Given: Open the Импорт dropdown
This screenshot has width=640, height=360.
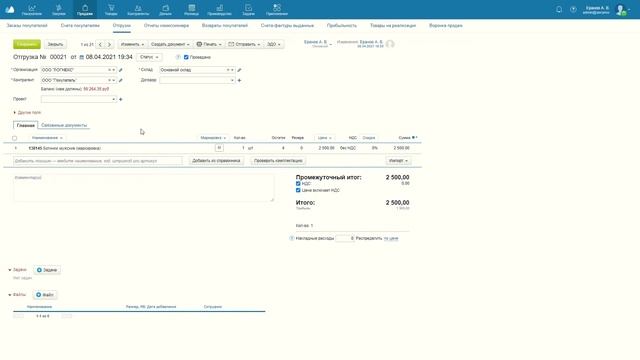Looking at the screenshot, I should click(x=398, y=160).
